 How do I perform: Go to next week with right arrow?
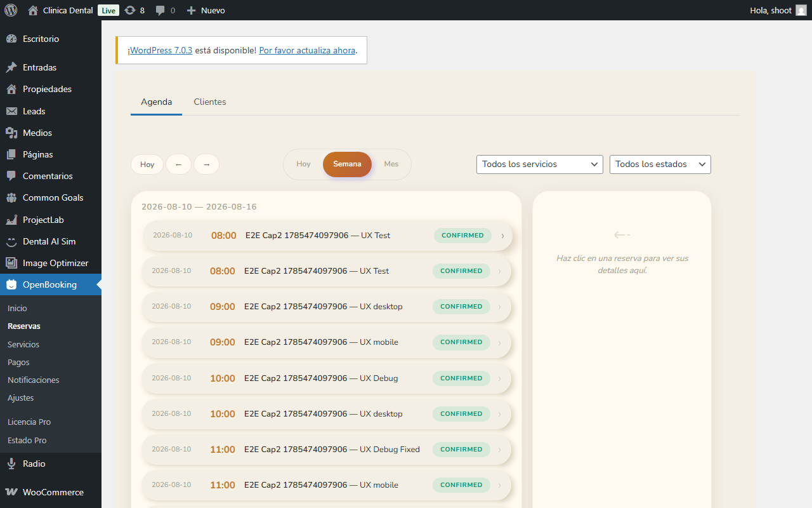pos(206,164)
